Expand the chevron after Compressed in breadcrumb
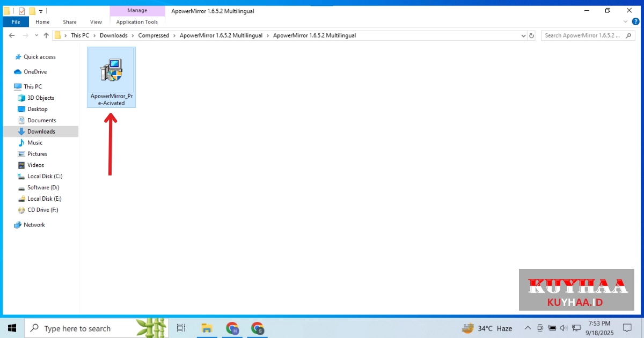 coord(174,35)
